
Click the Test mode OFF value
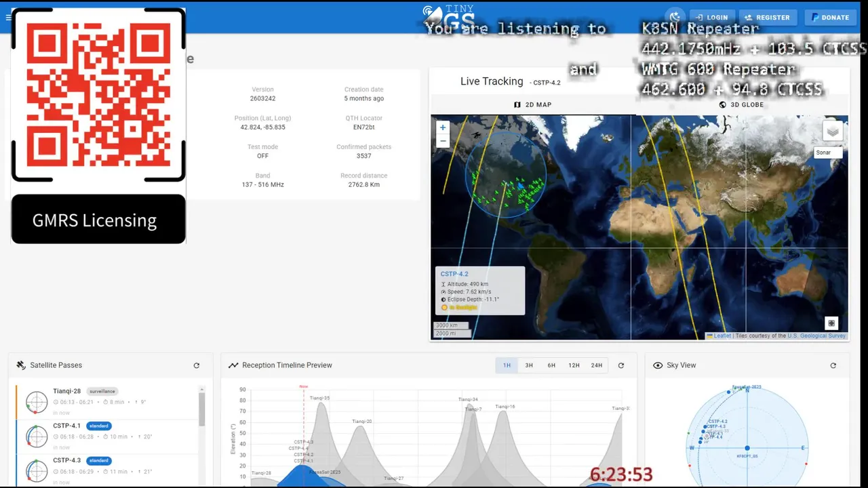pos(263,156)
